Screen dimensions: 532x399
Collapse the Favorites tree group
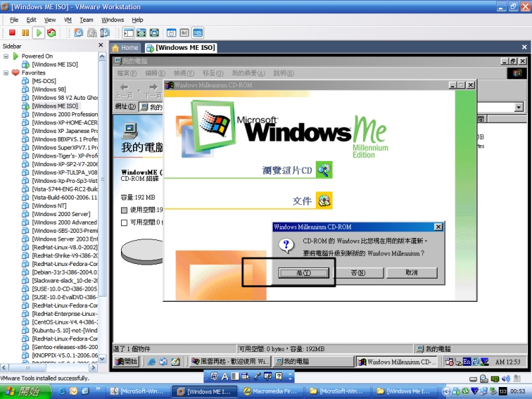pyautogui.click(x=6, y=72)
